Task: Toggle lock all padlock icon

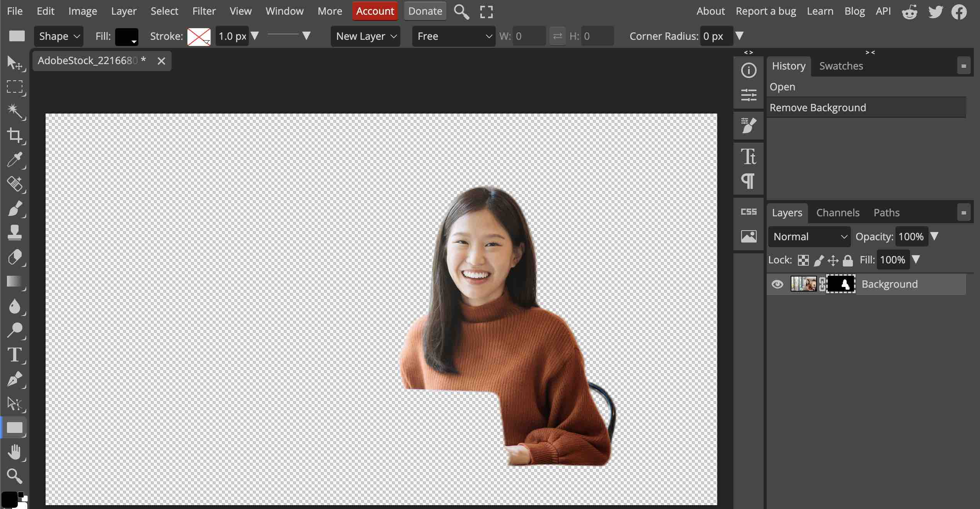Action: pyautogui.click(x=848, y=260)
